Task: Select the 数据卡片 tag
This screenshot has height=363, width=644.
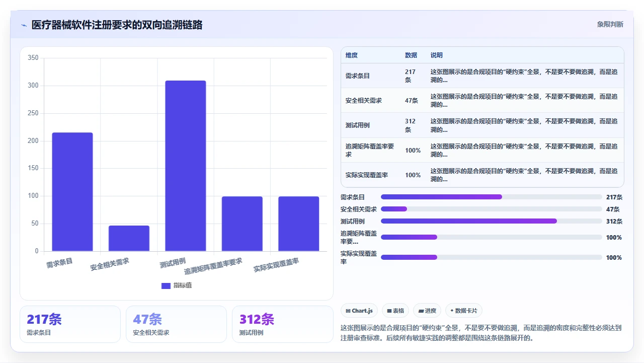Action: [464, 311]
